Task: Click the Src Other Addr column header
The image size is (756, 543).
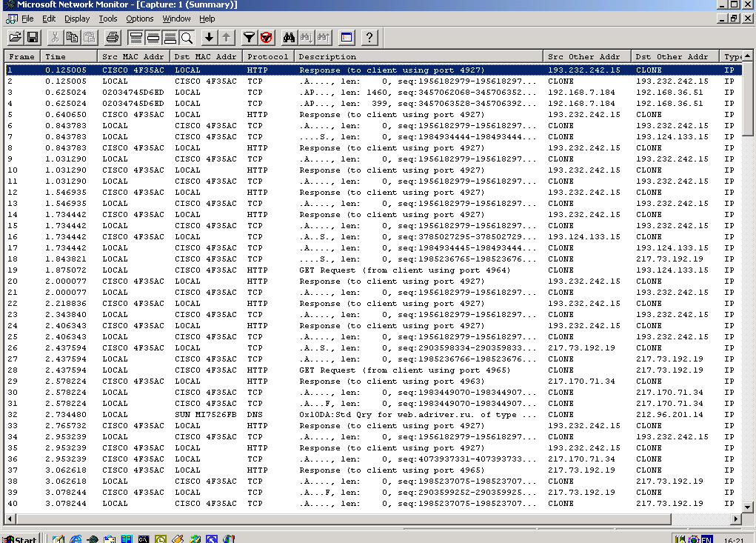Action: pyautogui.click(x=586, y=56)
